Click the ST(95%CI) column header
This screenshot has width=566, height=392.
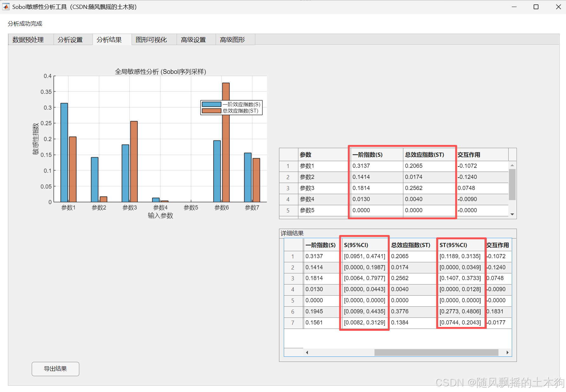(x=461, y=245)
